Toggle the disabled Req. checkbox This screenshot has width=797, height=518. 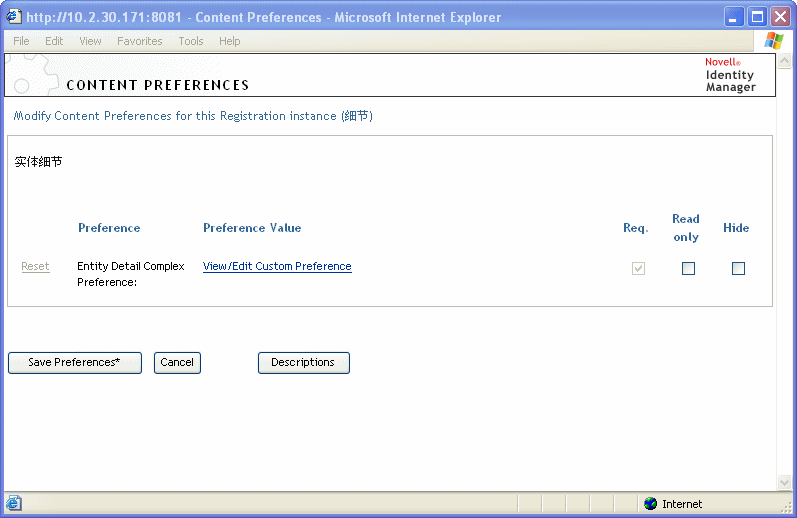638,268
